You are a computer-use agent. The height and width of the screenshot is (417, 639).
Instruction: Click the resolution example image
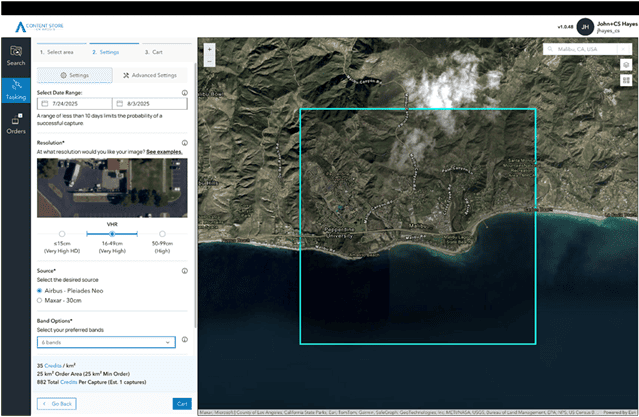112,188
